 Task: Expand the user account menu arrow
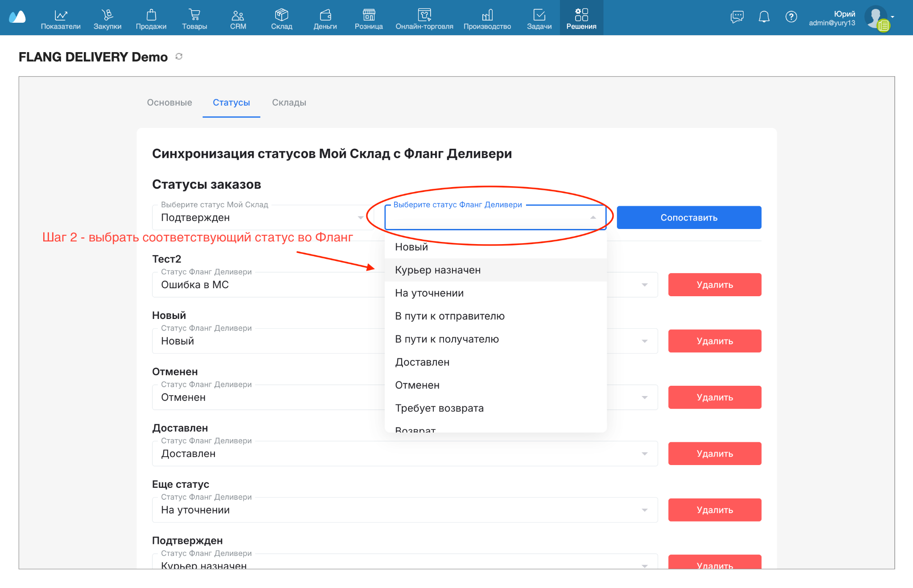pos(892,17)
